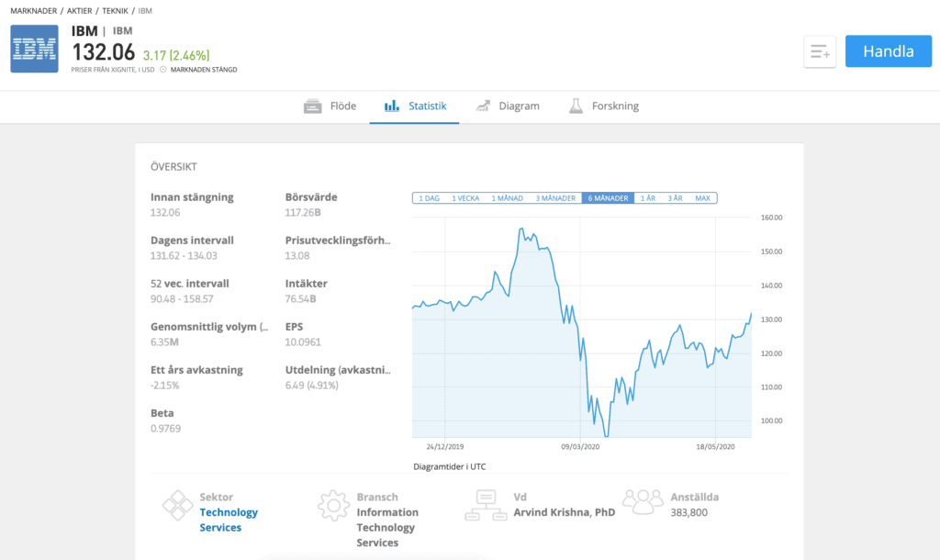Viewport: 940px width, 560px height.
Task: Select the 1 VECKA chart range
Action: click(465, 198)
